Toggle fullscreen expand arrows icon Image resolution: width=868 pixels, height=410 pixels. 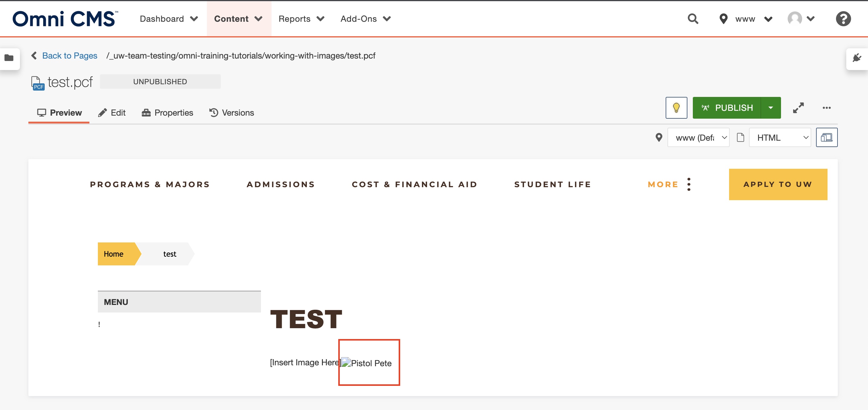[798, 108]
